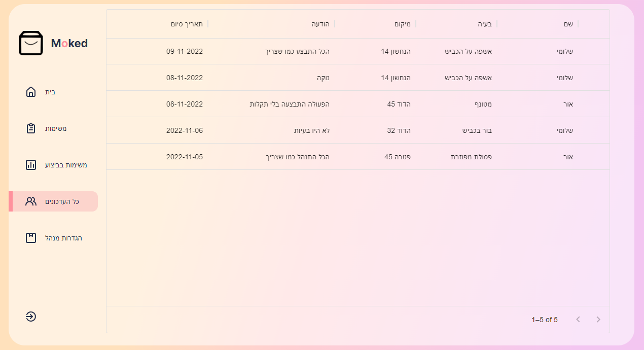Sort by the בעיה column header
Screen dimensions: 644x350
[x=485, y=24]
